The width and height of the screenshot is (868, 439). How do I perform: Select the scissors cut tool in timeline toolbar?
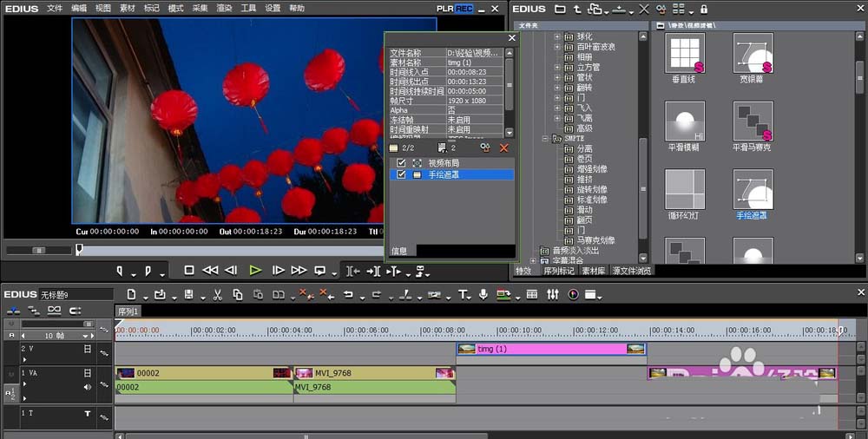[x=218, y=295]
